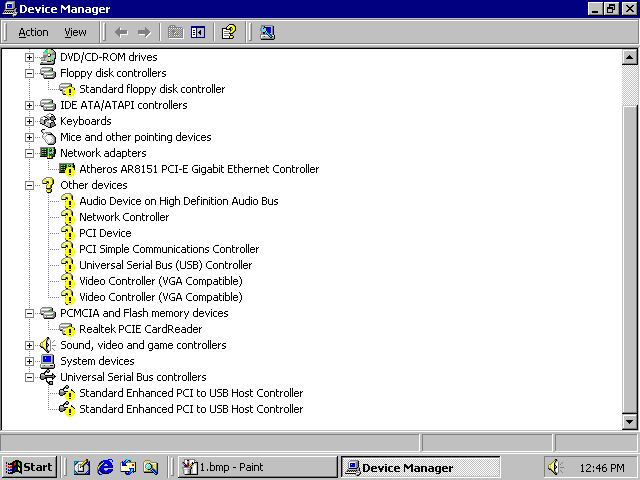Click the Sound, video and game speaker icon
Viewport: 640px width, 480px height.
(x=48, y=345)
